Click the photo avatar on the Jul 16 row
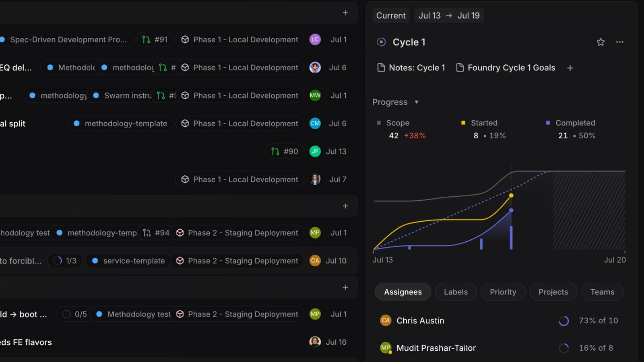This screenshot has height=362, width=644. click(315, 342)
